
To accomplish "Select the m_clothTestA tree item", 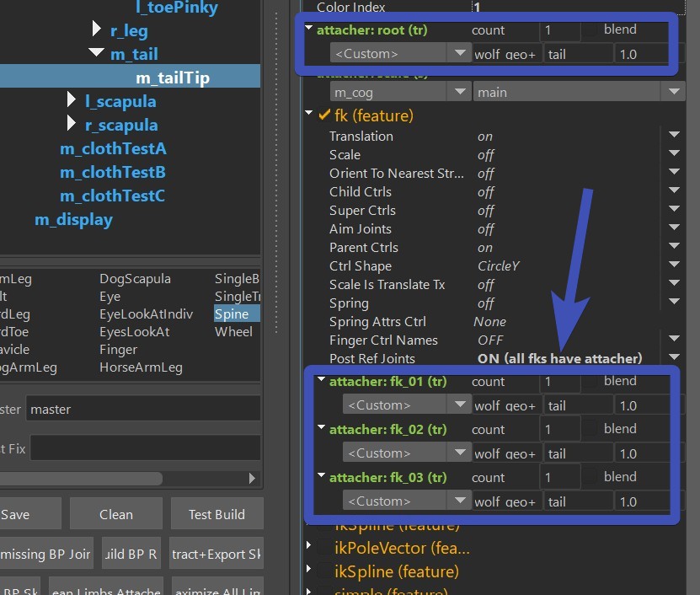I will 114,148.
